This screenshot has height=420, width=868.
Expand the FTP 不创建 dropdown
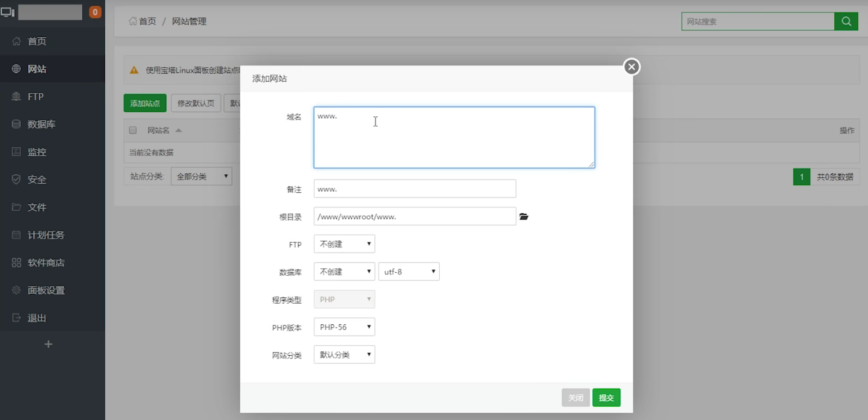[344, 244]
